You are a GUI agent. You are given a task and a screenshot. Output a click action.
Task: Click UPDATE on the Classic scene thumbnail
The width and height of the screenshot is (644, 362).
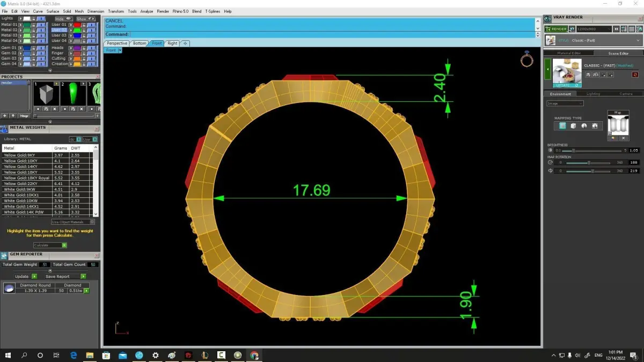(x=567, y=85)
